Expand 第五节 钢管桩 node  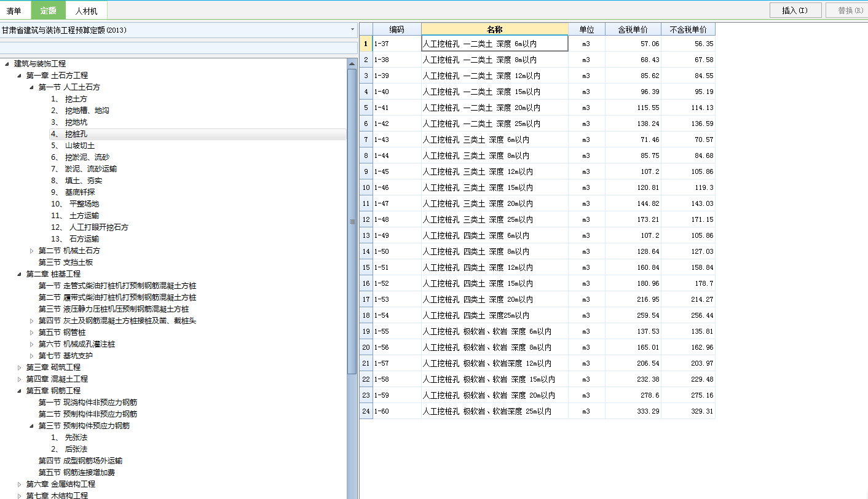[x=31, y=332]
